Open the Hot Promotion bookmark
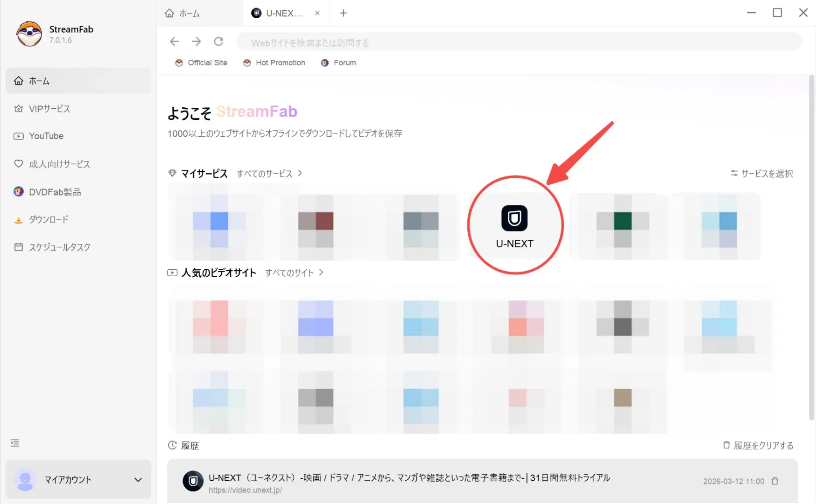This screenshot has height=504, width=816. [x=274, y=63]
